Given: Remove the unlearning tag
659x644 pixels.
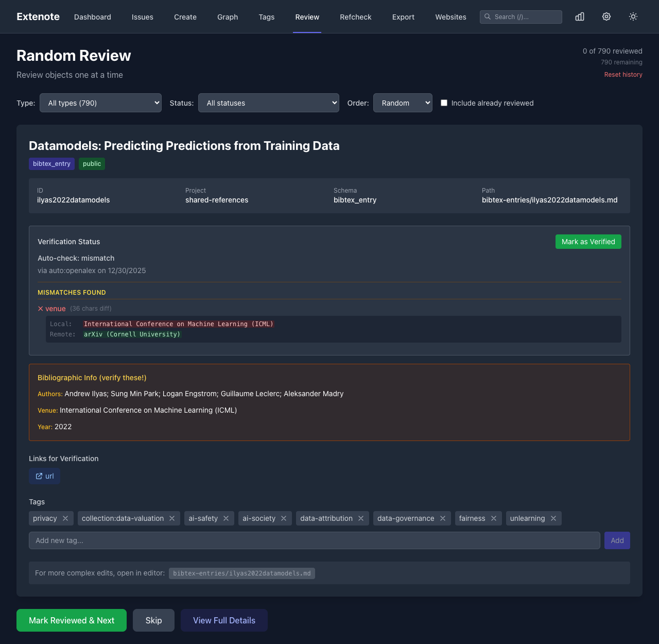Looking at the screenshot, I should tap(553, 518).
